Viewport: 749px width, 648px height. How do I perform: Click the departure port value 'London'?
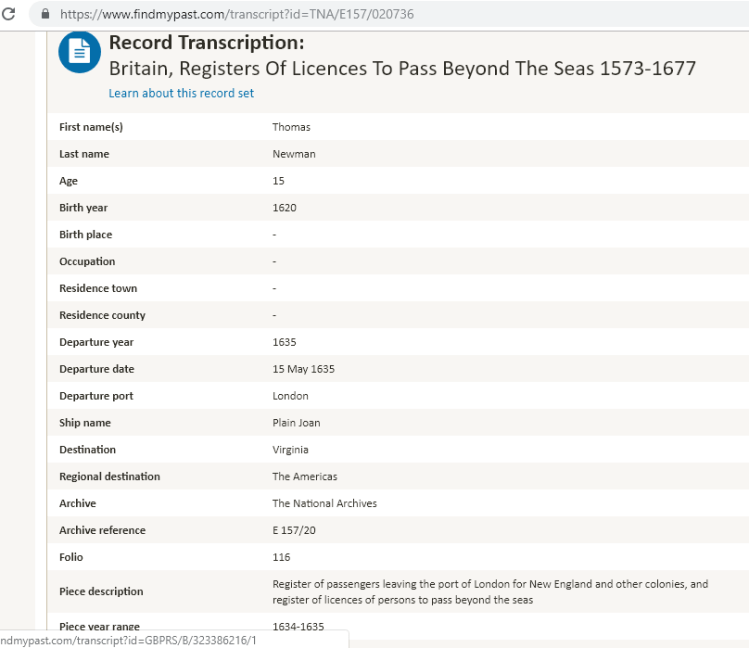290,396
